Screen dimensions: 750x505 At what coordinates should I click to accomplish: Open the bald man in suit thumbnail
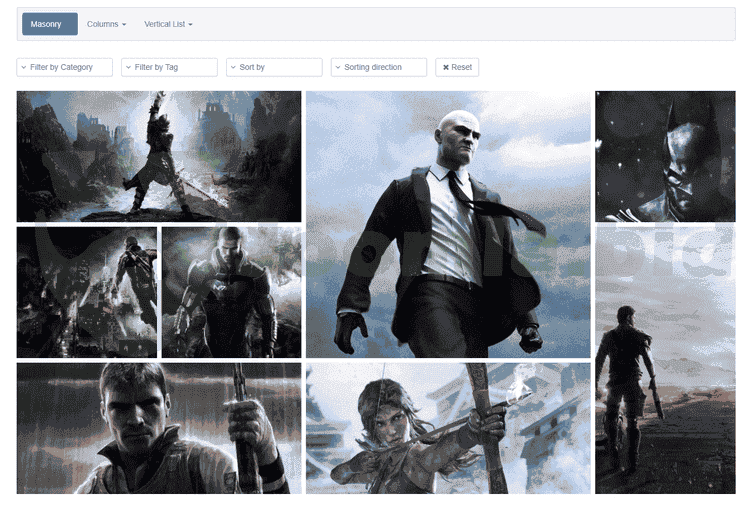point(448,224)
